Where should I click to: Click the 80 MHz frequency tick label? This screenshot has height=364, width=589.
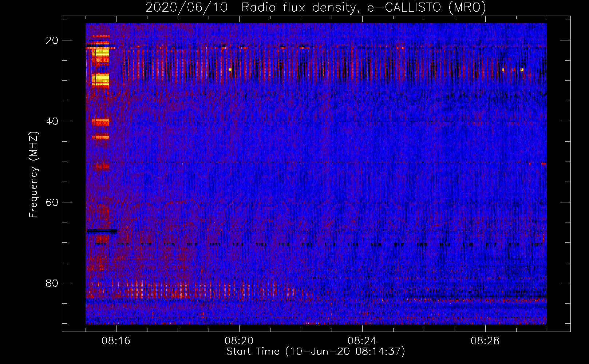tap(52, 283)
